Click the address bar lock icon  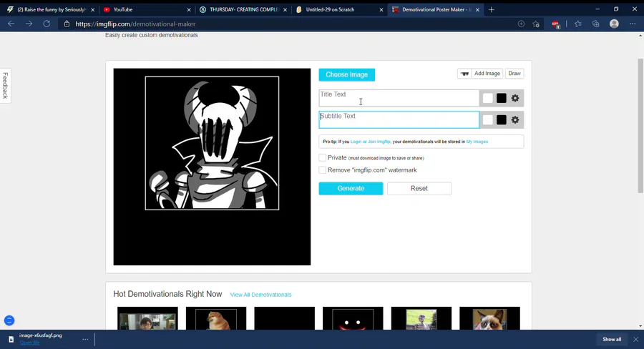pyautogui.click(x=67, y=24)
